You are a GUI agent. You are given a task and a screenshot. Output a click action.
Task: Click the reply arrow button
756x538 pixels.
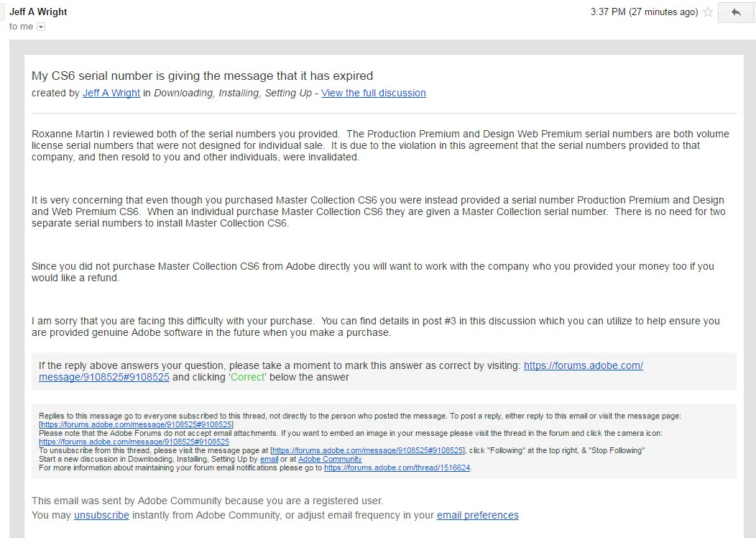(x=736, y=12)
